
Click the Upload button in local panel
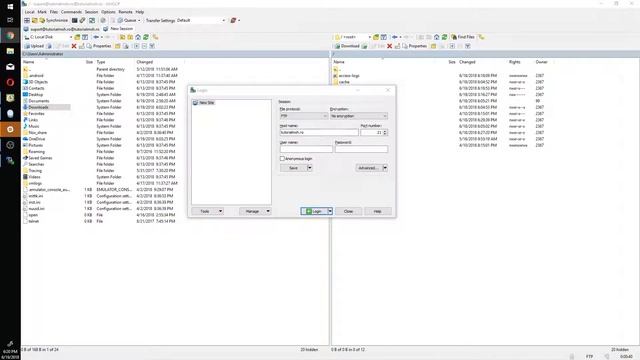(34, 46)
